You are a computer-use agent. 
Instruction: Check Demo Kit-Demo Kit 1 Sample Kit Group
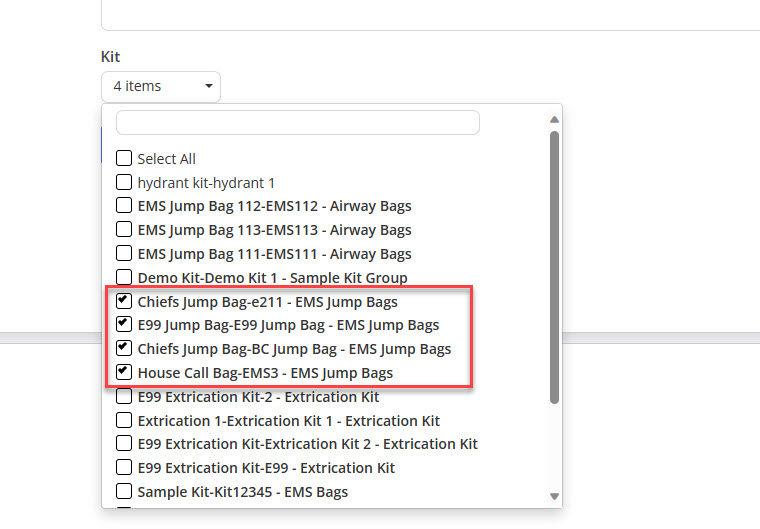(x=124, y=277)
